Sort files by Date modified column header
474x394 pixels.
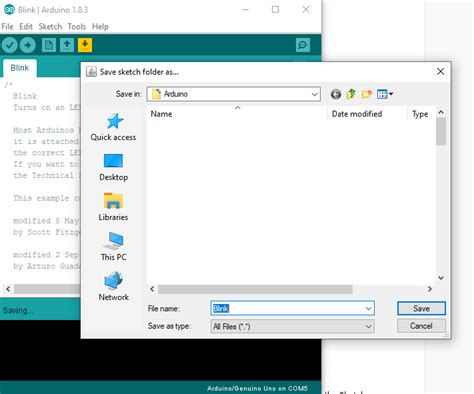367,114
